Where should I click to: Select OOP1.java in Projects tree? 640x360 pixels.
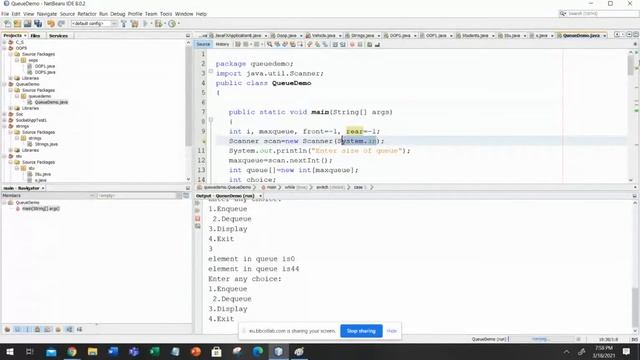[x=45, y=66]
